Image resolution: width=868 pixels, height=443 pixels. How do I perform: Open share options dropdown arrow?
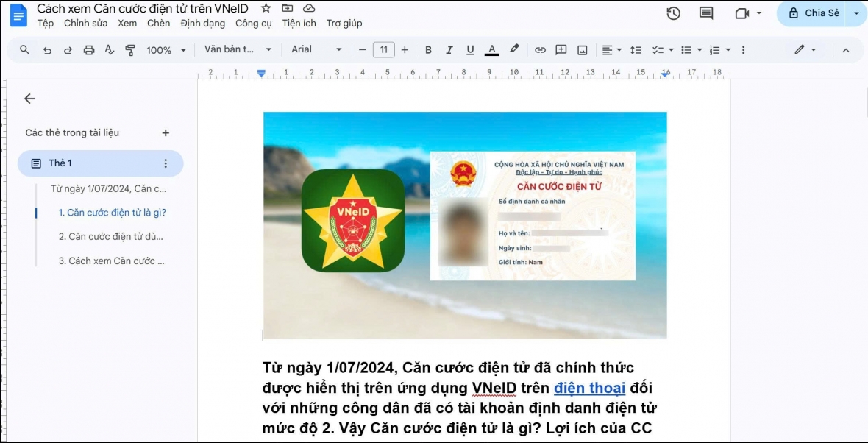pos(856,13)
